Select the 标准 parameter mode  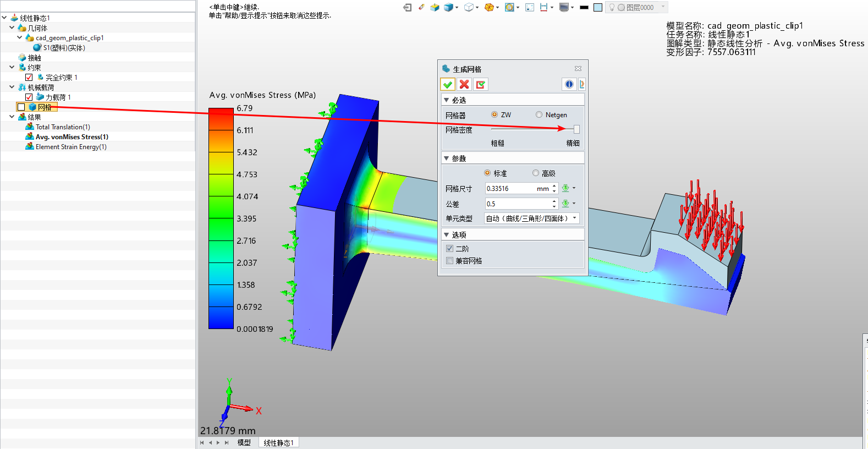point(487,173)
